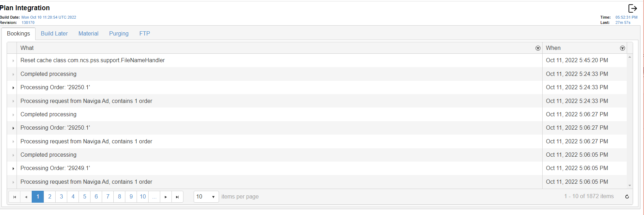This screenshot has width=644, height=215.
Task: Expand the Reset cache class row
Action: [13, 61]
